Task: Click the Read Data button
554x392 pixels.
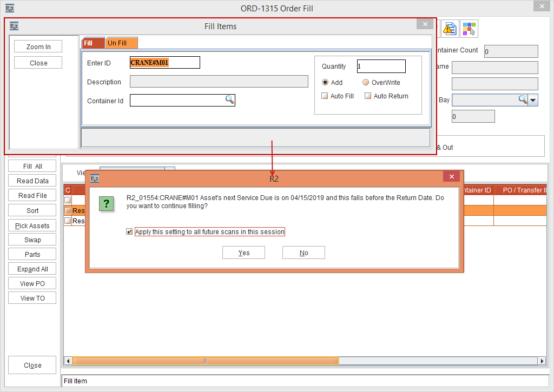Action: (x=32, y=181)
